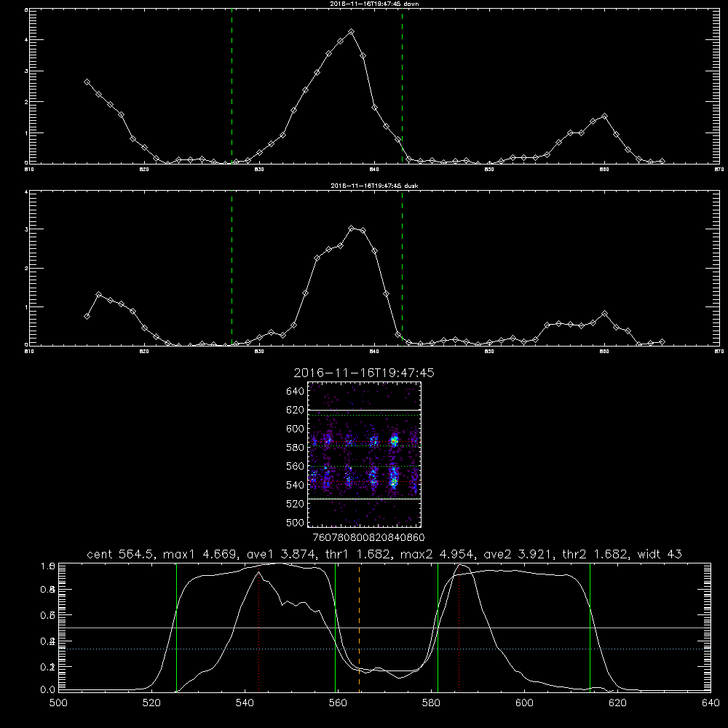Click the dusk plot title text
Viewport: 728px width, 728px height.
(374, 186)
